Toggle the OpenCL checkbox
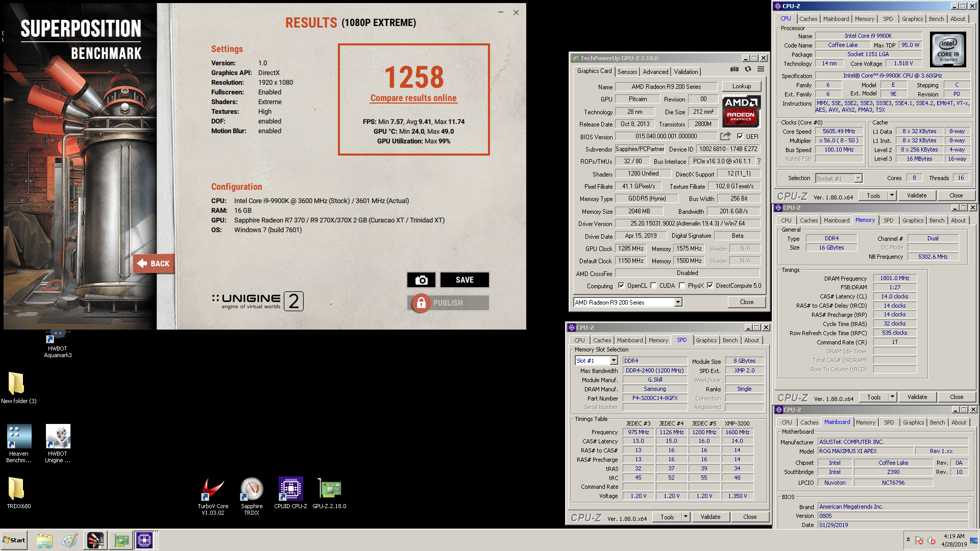Screen dimensions: 980x551 (621, 286)
